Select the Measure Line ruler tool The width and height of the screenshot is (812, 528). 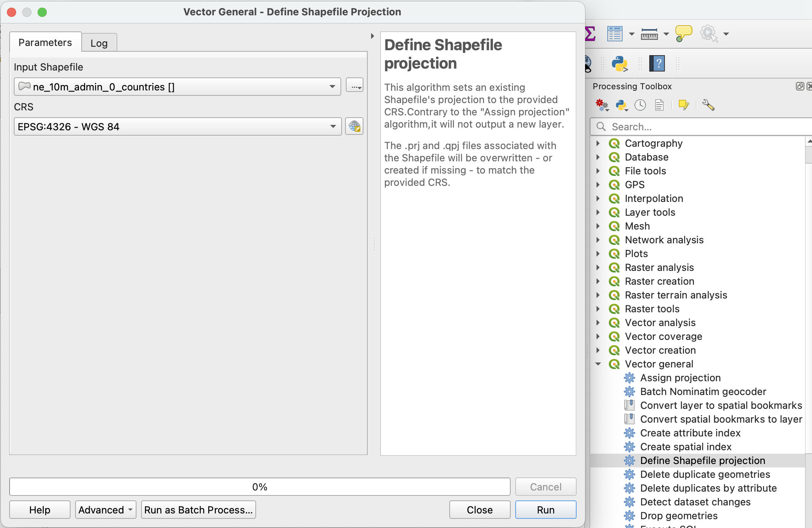click(649, 34)
